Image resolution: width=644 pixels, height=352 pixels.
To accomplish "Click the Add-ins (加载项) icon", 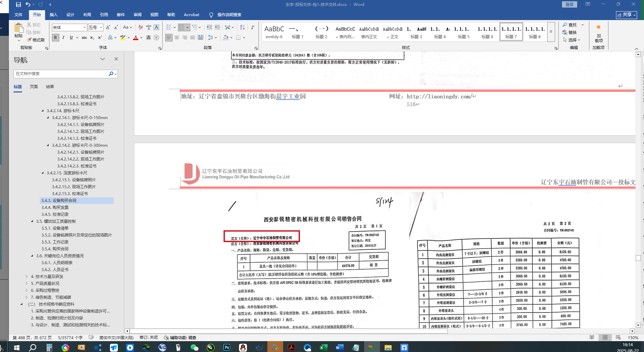I will point(599,33).
